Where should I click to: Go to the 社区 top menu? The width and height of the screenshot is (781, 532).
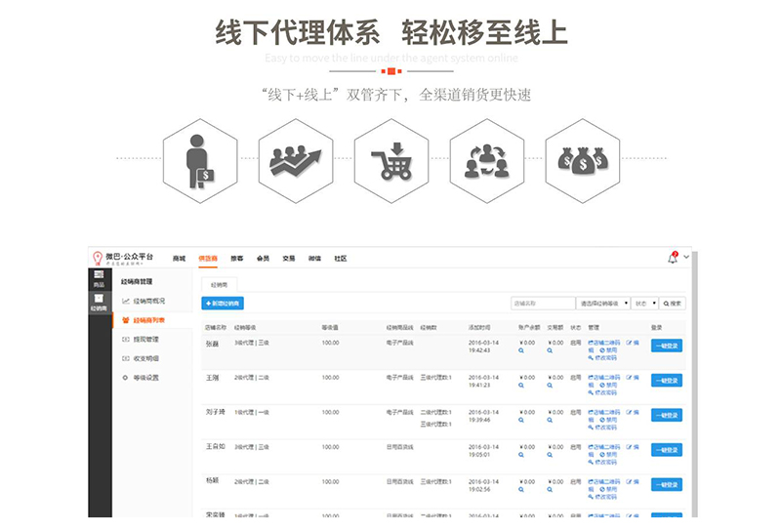coord(340,259)
